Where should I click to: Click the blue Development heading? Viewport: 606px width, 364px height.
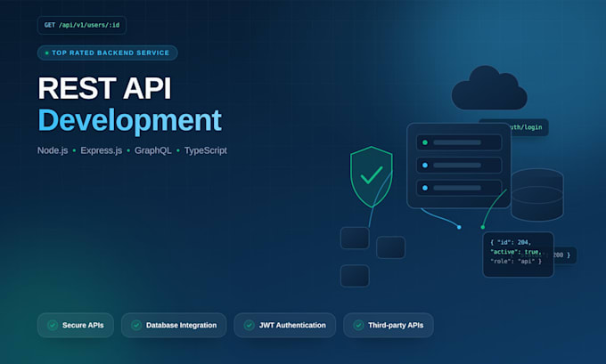point(130,121)
